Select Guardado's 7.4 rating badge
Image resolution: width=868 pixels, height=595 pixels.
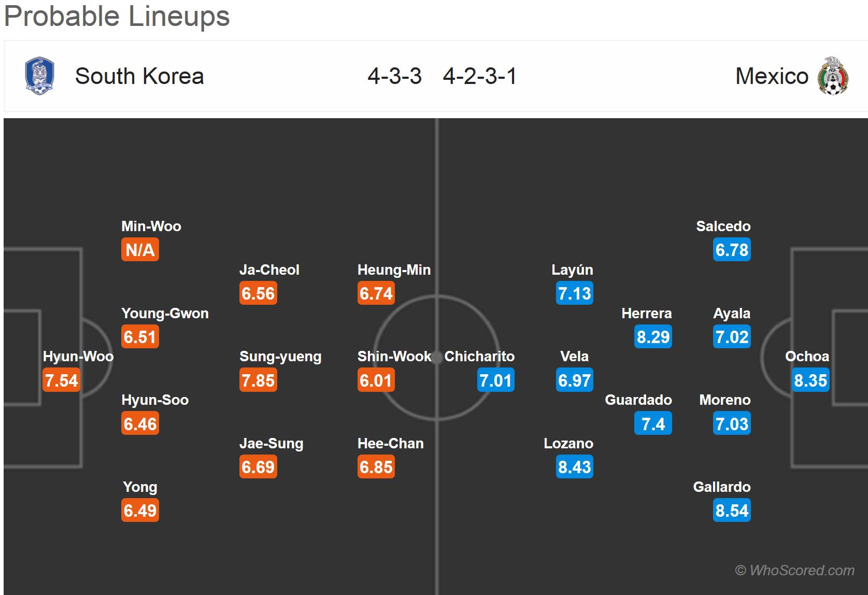tap(653, 424)
